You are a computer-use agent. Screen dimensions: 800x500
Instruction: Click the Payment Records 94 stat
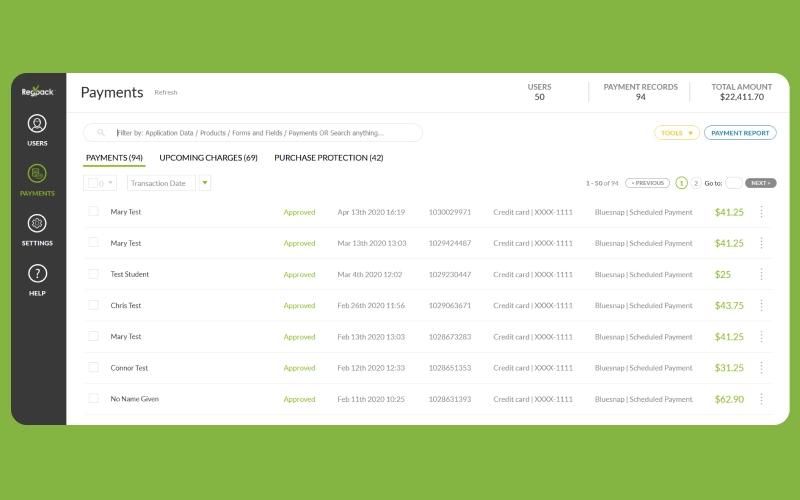coord(640,92)
